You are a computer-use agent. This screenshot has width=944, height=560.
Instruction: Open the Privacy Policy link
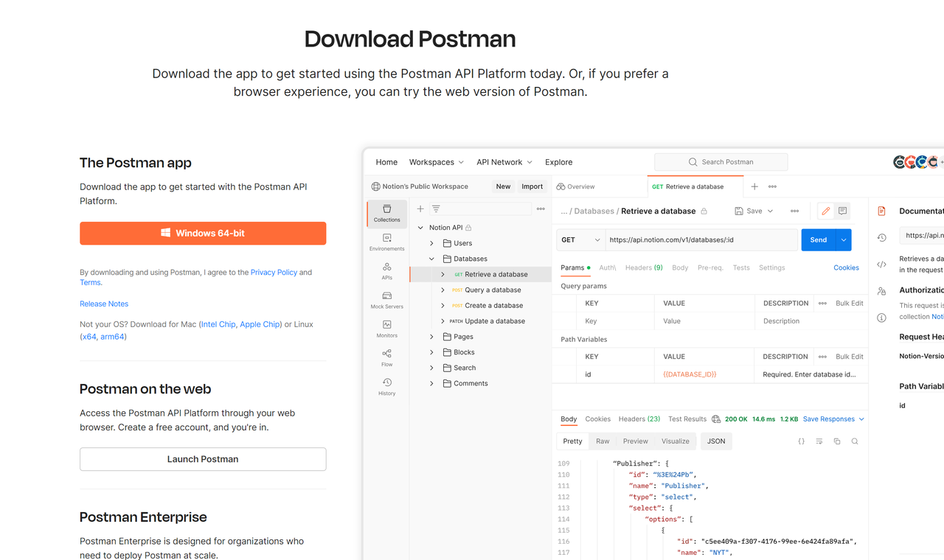click(x=274, y=273)
